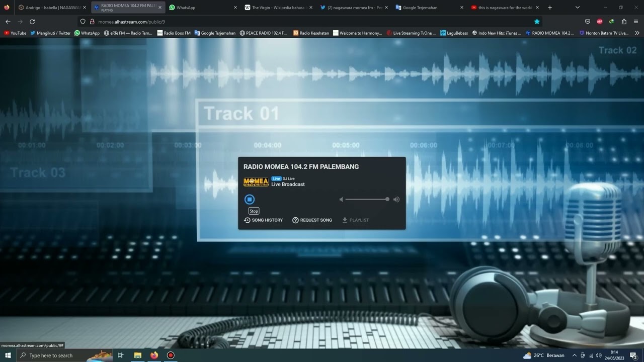Open WhatsApp bookmark in bookmarks bar
The height and width of the screenshot is (362, 644).
87,33
